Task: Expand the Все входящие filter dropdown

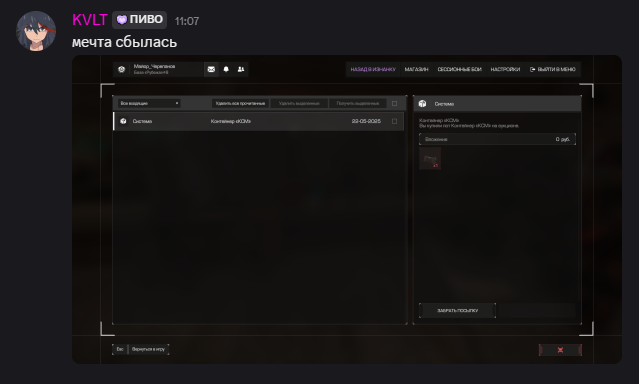Action: point(149,104)
